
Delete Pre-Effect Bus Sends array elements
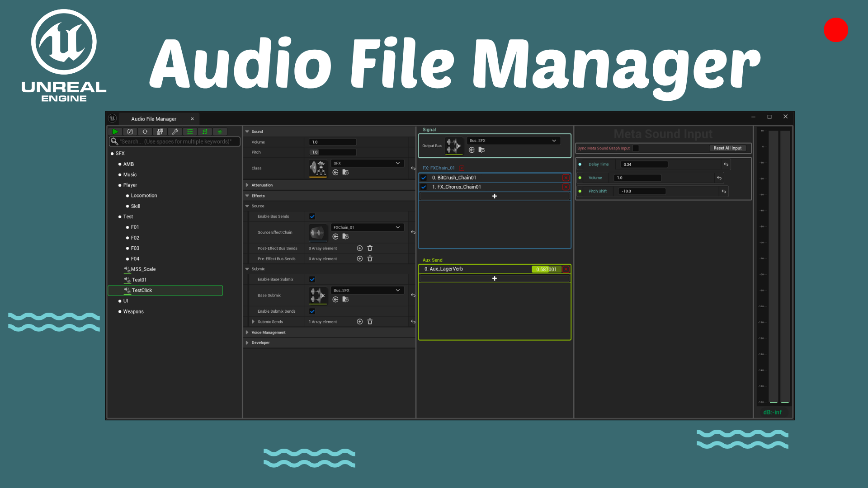pyautogui.click(x=370, y=258)
